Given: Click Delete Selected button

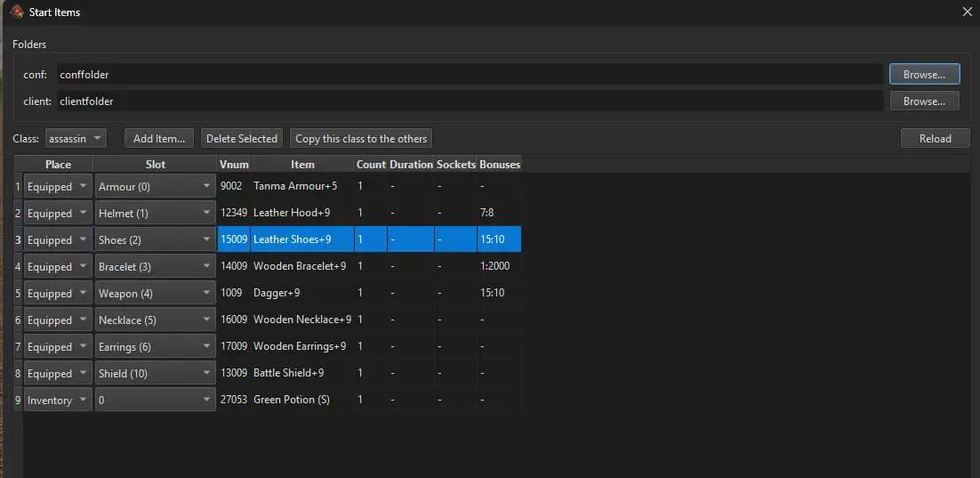Looking at the screenshot, I should (242, 138).
